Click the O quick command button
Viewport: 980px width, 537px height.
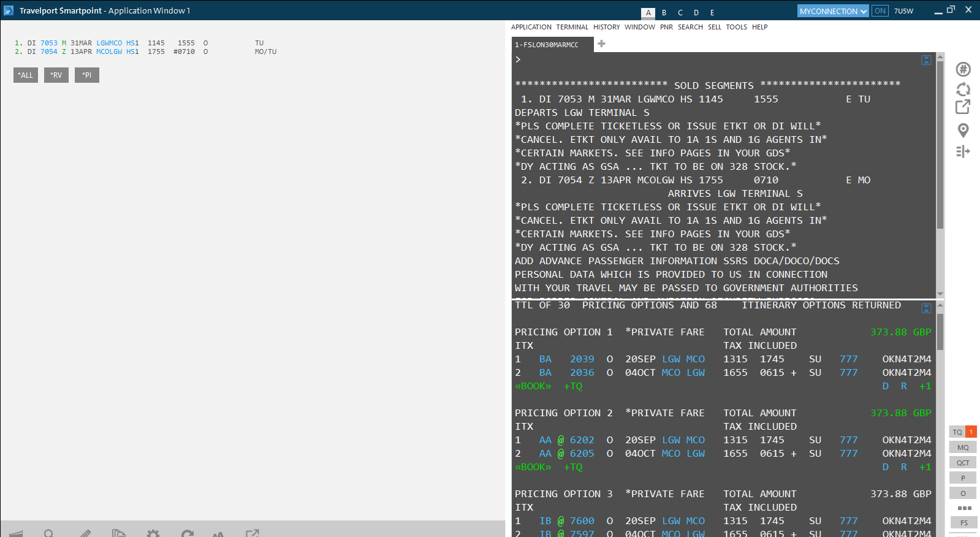963,493
